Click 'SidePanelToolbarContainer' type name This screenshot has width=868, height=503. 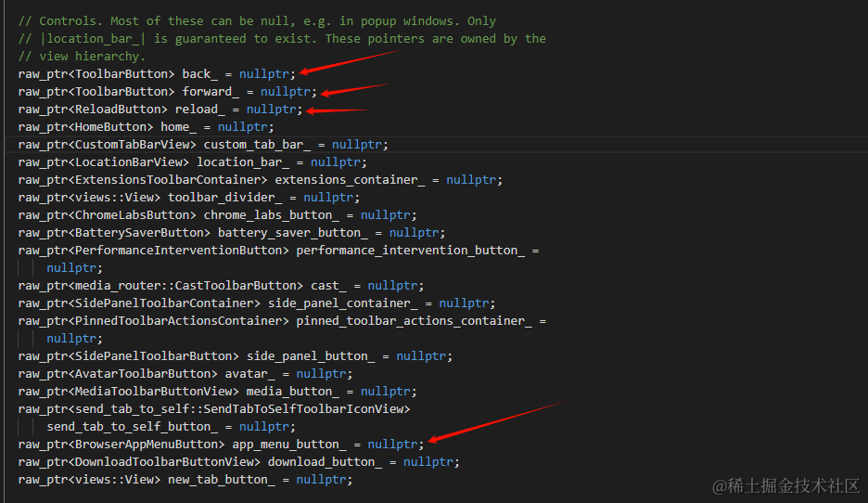click(x=164, y=303)
